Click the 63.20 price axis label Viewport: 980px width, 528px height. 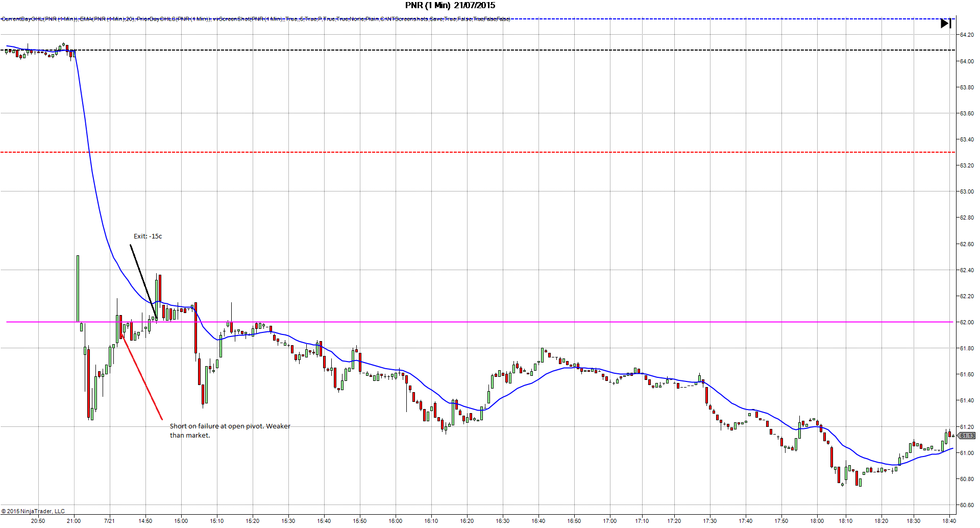point(967,165)
